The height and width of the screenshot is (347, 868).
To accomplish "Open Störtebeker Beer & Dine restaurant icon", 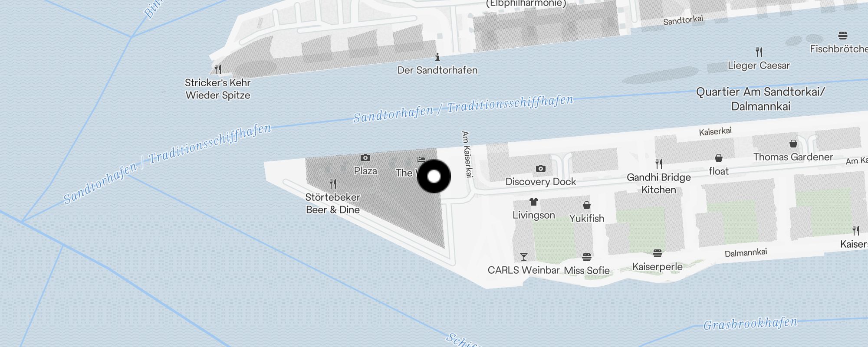I will tap(333, 184).
